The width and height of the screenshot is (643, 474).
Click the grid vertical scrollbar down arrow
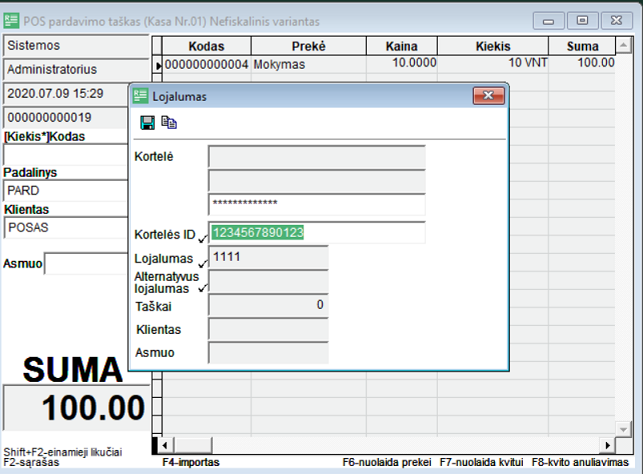pos(623,429)
